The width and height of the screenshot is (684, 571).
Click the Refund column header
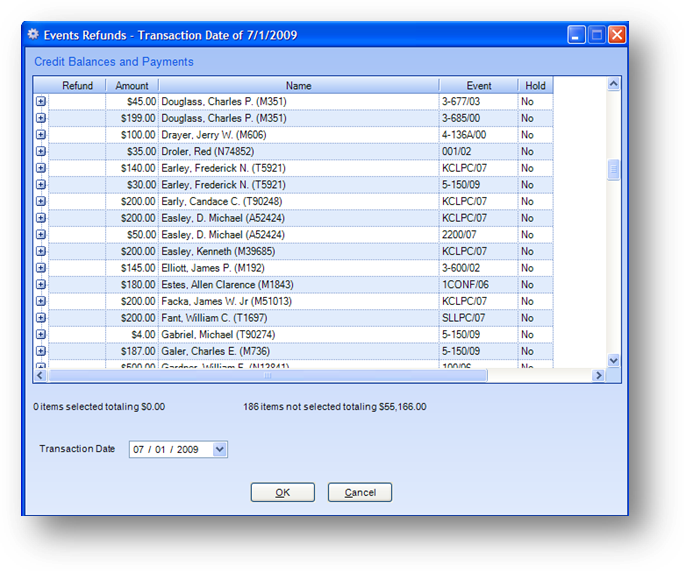(77, 86)
